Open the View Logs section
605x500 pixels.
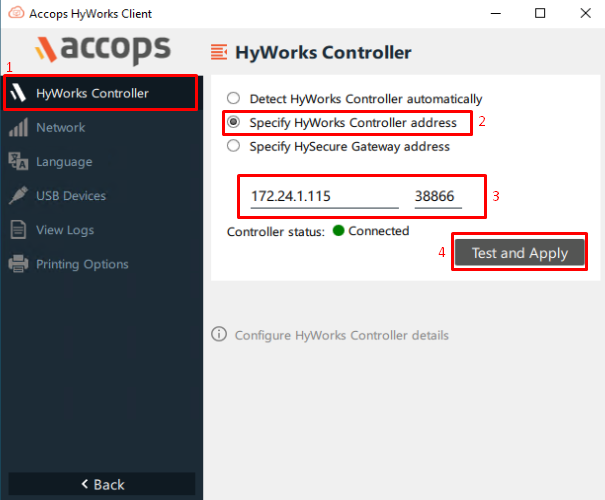(x=65, y=230)
